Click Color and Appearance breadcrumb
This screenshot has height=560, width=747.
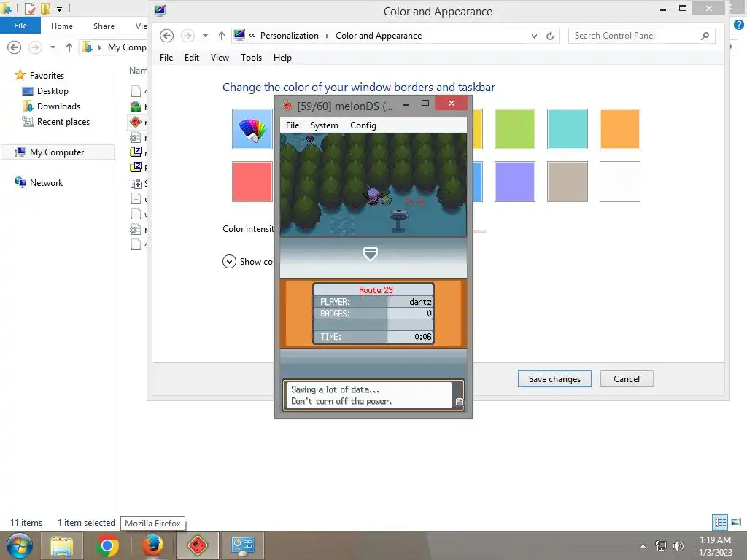(379, 36)
